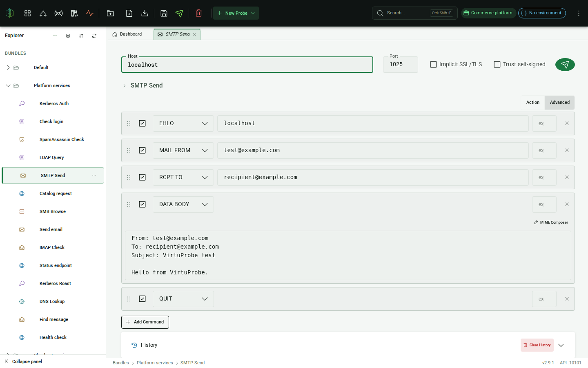
Task: Open the three-dot options for SMTP Send item
Action: (x=94, y=175)
